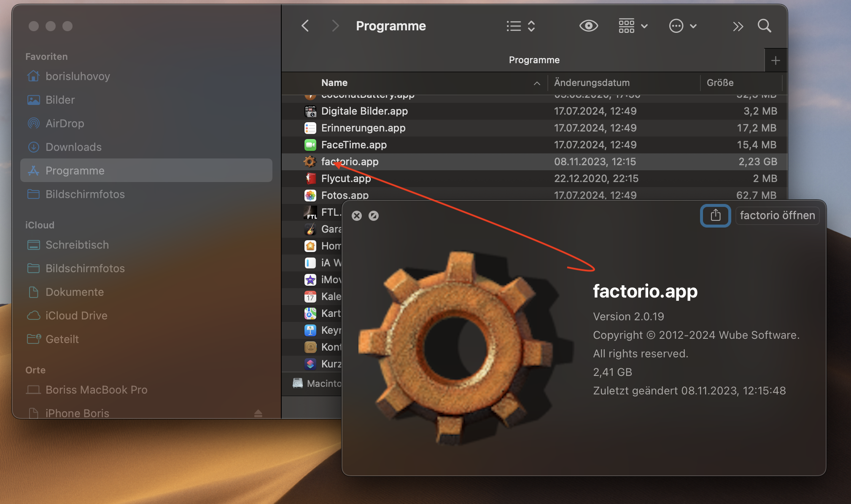
Task: Select Digitale Bilder.app row
Action: (534, 111)
